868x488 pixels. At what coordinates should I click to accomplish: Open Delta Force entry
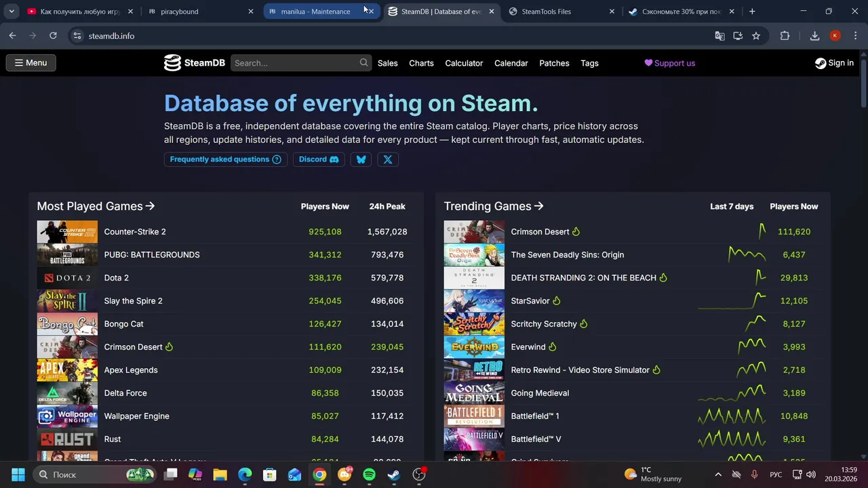pyautogui.click(x=125, y=393)
